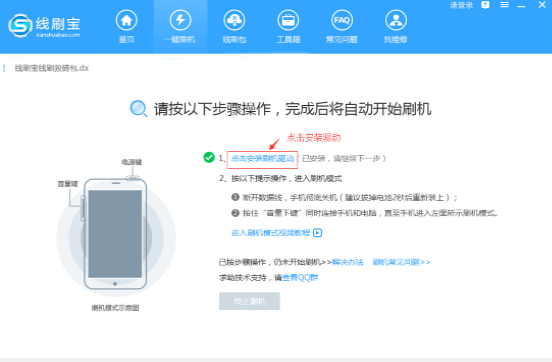Screen dimensions: 552x362
Task: Click the magnifier icon beside heading
Action: 138,108
